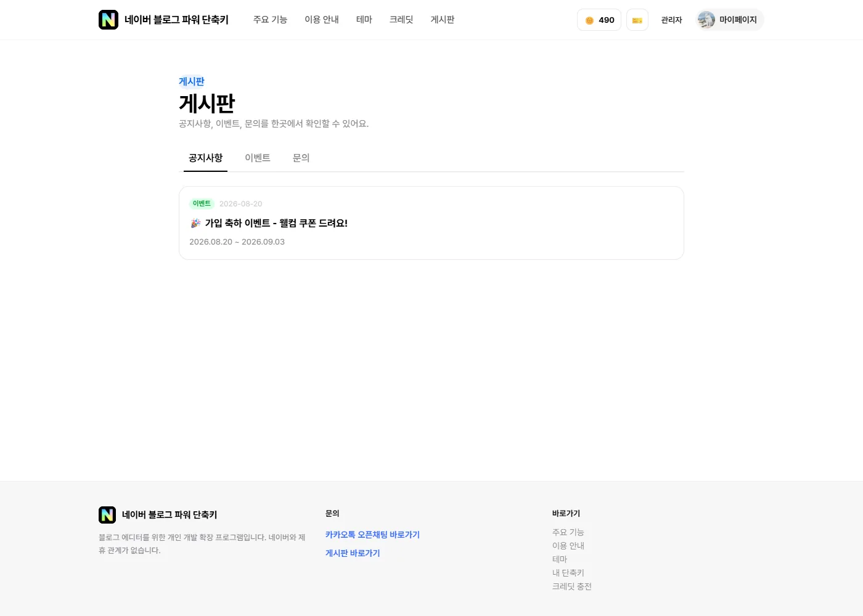Image resolution: width=863 pixels, height=616 pixels.
Task: Click footer link 주요 기능
Action: [568, 532]
